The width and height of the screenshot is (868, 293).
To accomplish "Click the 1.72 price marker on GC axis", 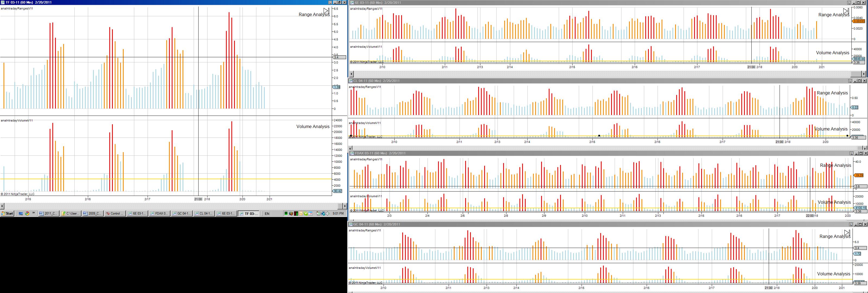I will (857, 254).
